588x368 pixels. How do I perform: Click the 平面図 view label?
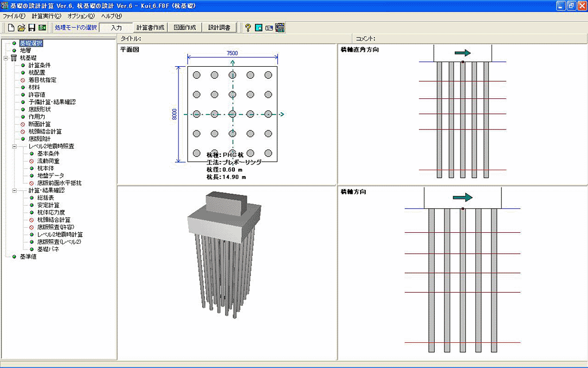click(130, 49)
